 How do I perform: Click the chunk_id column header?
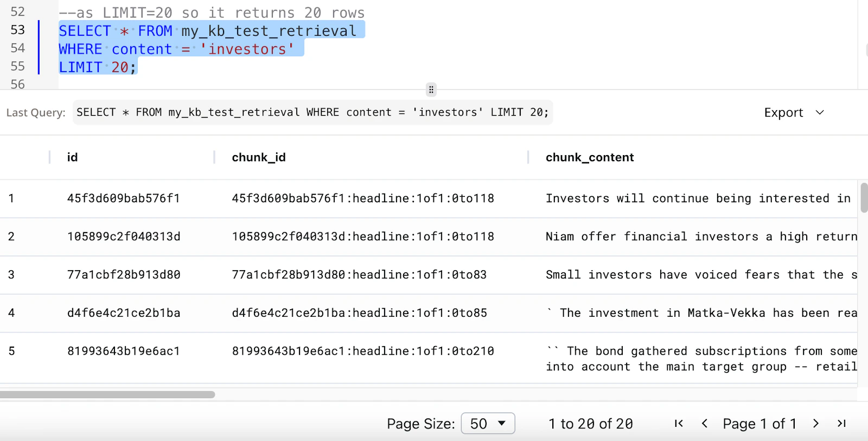[259, 157]
